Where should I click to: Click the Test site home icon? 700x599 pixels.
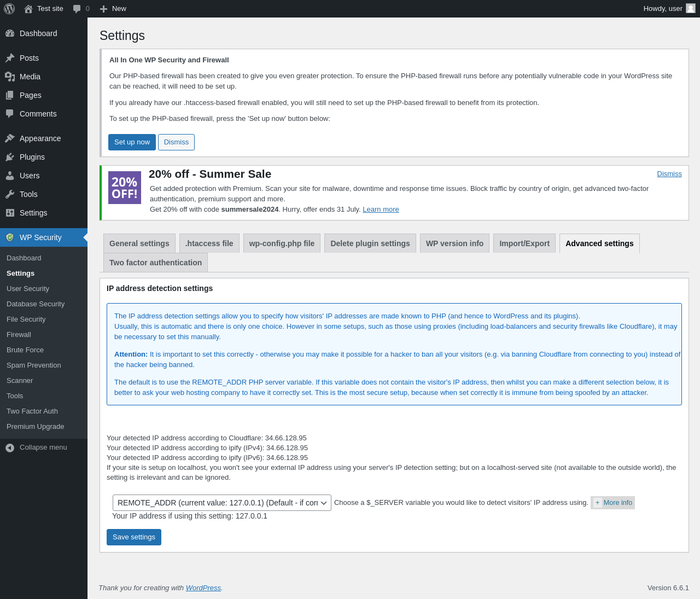[x=28, y=9]
